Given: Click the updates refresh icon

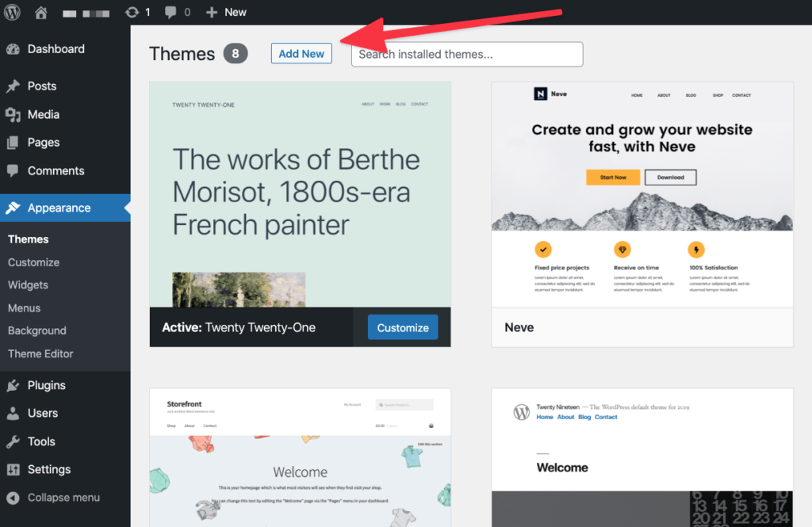Looking at the screenshot, I should [x=132, y=12].
